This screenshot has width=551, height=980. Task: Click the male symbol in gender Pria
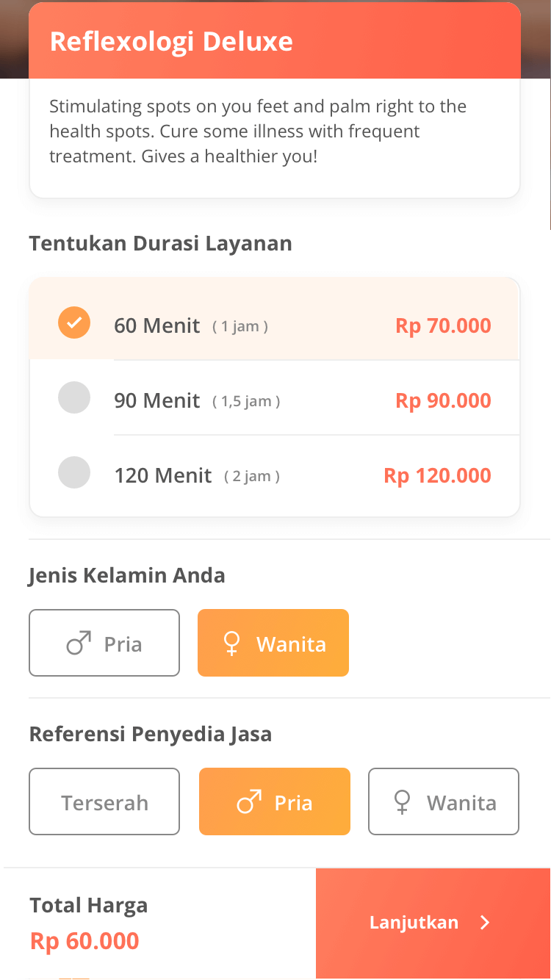pyautogui.click(x=79, y=644)
